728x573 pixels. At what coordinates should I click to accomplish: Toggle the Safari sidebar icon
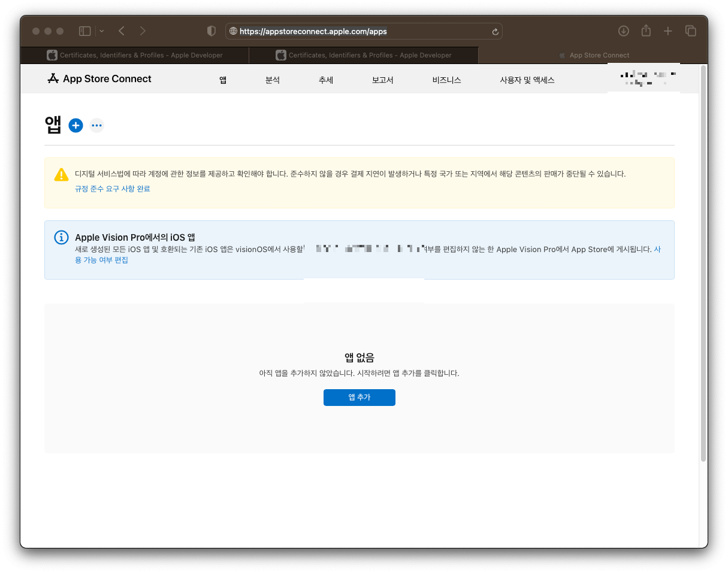pyautogui.click(x=84, y=31)
